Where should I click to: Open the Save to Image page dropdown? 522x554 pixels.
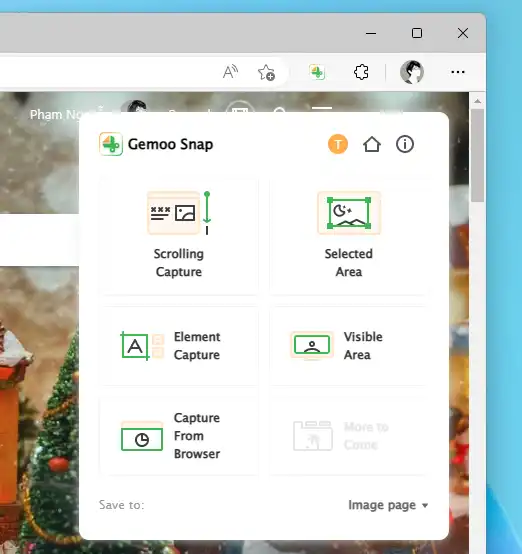point(388,505)
